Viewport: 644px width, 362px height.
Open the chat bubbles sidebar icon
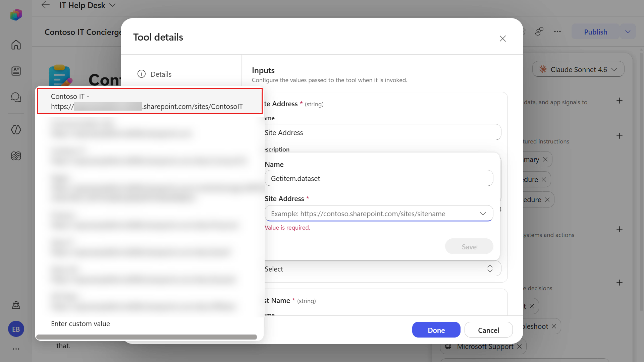tap(16, 97)
